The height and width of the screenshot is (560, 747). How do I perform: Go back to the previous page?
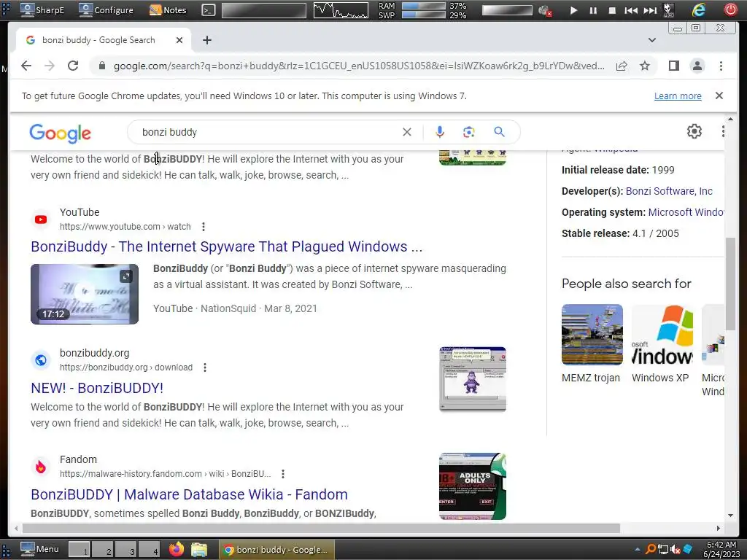(x=26, y=66)
